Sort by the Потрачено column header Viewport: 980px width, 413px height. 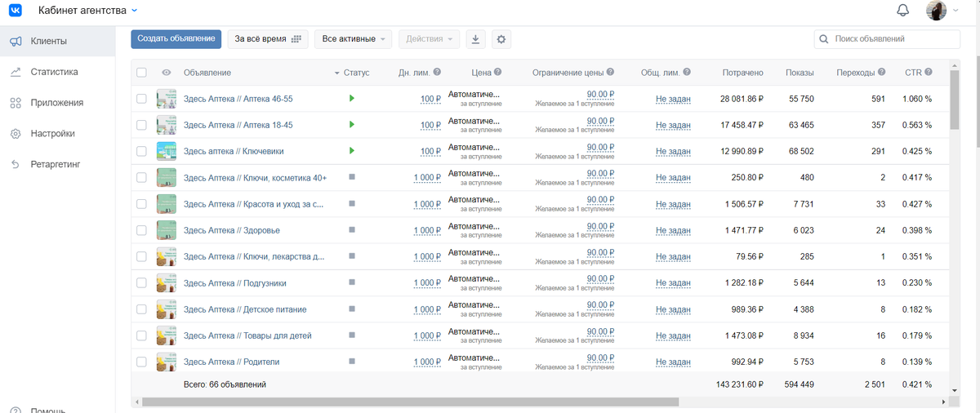[x=742, y=73]
